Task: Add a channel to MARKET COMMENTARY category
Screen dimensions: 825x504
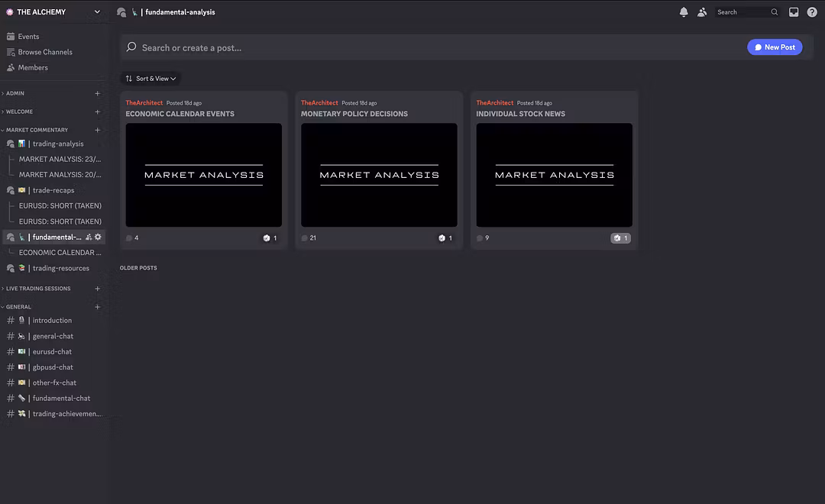Action: (x=97, y=131)
